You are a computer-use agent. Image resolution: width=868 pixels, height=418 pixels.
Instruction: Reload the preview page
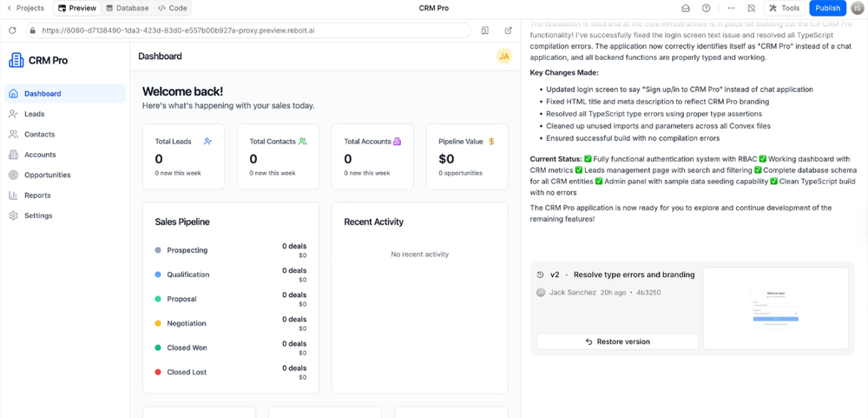12,30
